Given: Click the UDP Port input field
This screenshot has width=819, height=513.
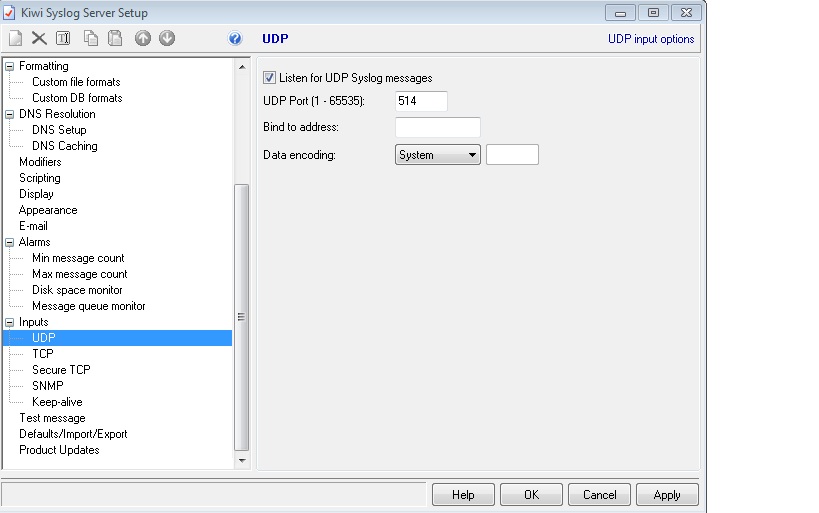Looking at the screenshot, I should click(x=421, y=101).
